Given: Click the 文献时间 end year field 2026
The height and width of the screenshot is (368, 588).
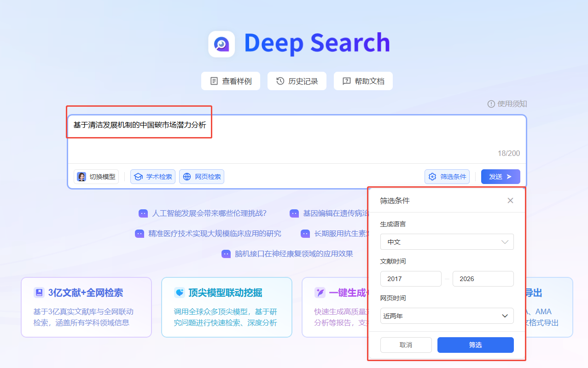Looking at the screenshot, I should (483, 279).
